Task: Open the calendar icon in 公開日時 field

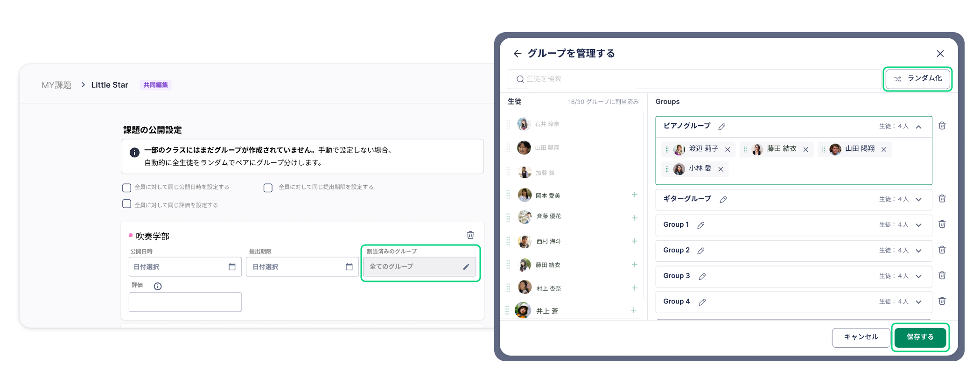Action: point(232,267)
